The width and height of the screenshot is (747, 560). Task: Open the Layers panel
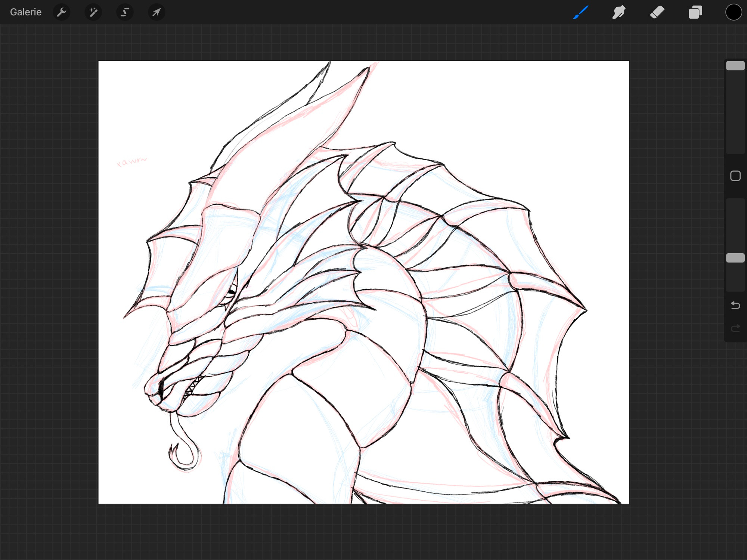pos(695,12)
